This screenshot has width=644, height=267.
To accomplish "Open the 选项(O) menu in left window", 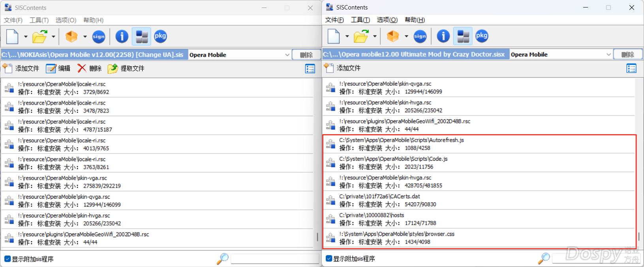I will (x=66, y=20).
